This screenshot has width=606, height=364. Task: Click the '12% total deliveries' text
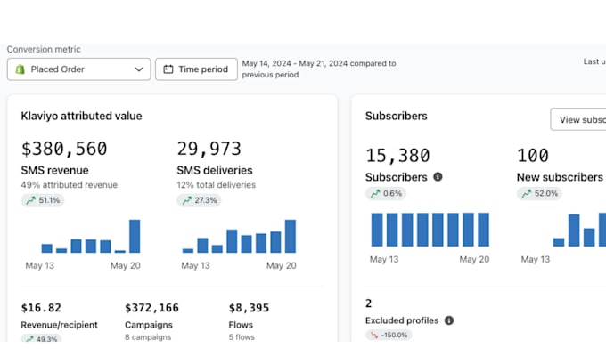[217, 185]
